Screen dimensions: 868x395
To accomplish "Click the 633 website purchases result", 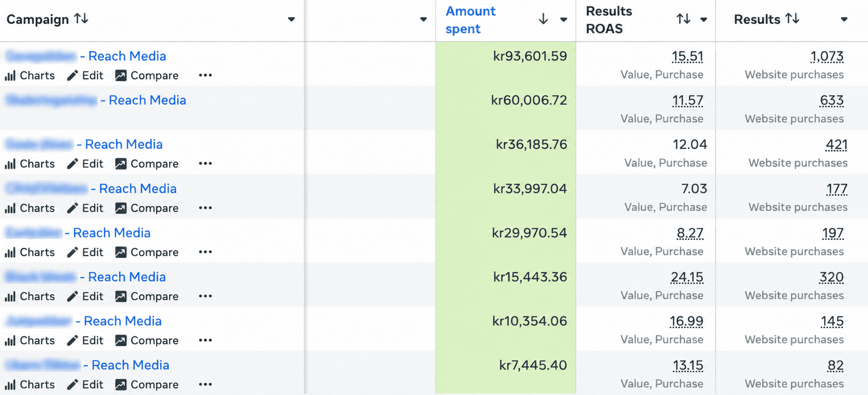I will (832, 100).
